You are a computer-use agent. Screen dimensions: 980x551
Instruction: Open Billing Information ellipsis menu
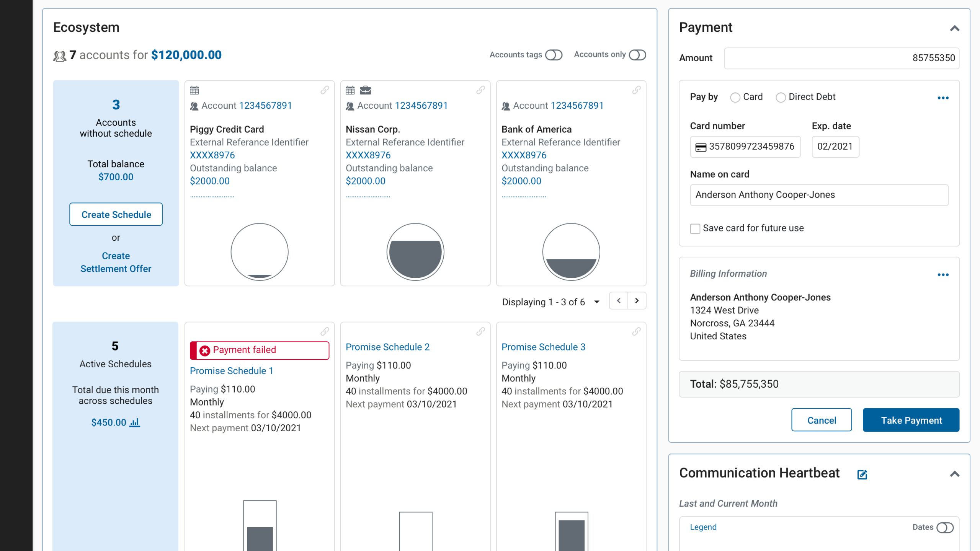943,275
